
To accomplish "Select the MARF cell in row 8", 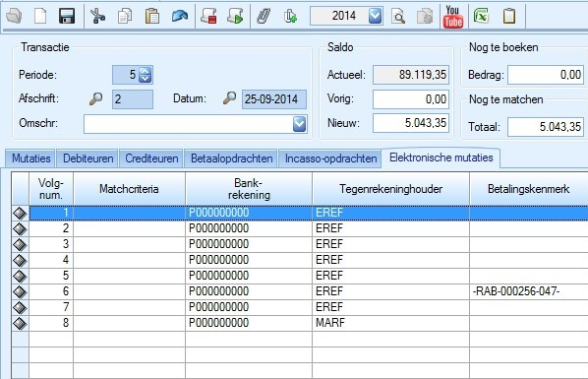I will (x=390, y=323).
